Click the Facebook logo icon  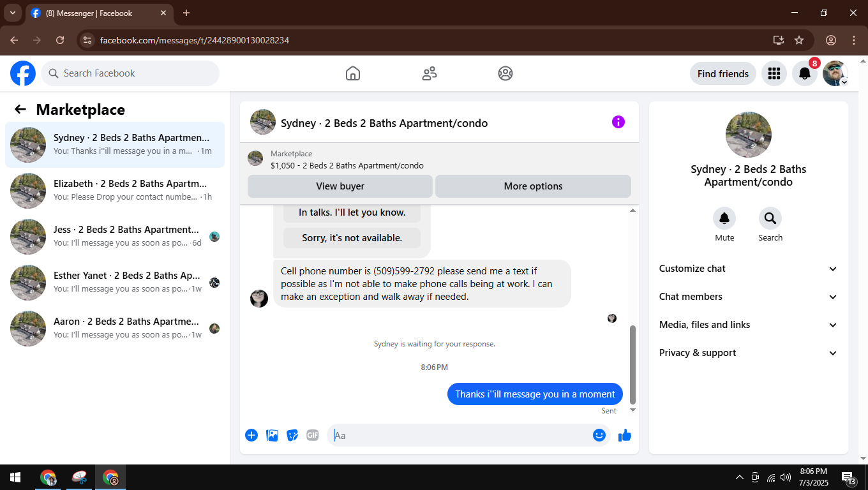click(x=23, y=73)
